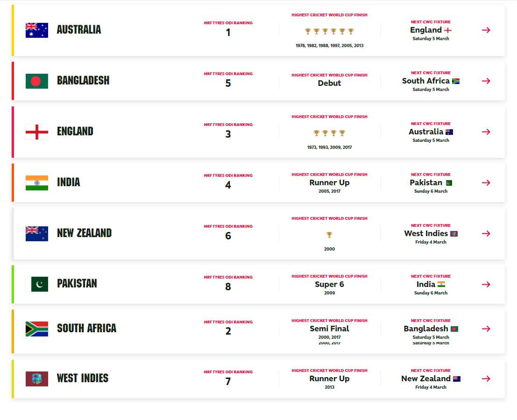The height and width of the screenshot is (420, 517).
Task: Click the Australia flag icon
Action: [x=36, y=30]
